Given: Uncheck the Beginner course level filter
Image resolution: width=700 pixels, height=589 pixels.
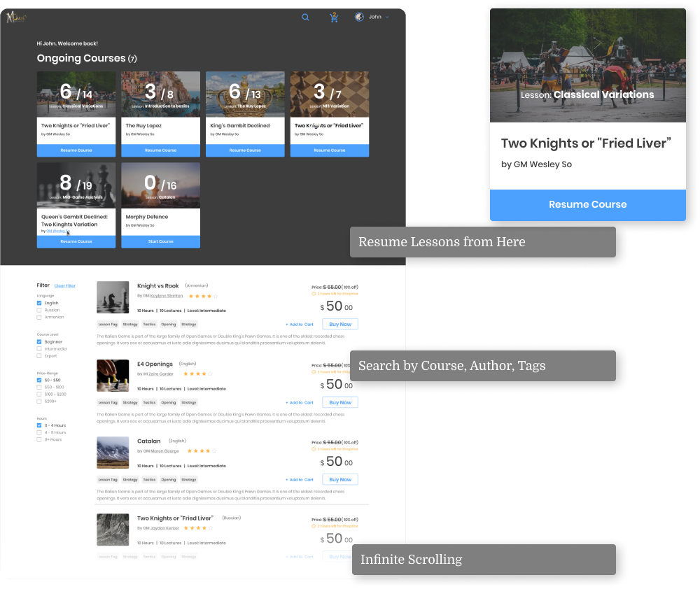Looking at the screenshot, I should 39,342.
